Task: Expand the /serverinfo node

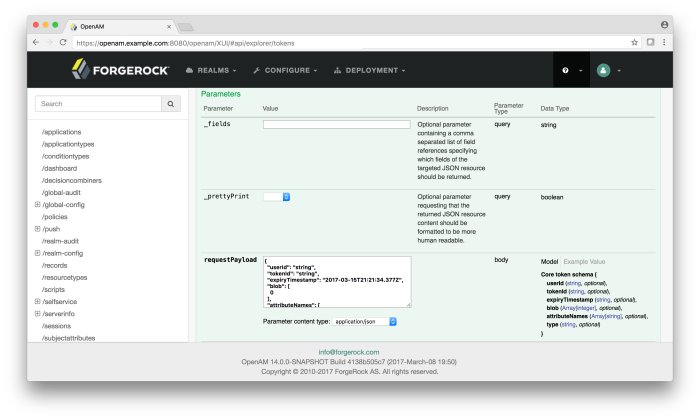Action: [x=38, y=313]
